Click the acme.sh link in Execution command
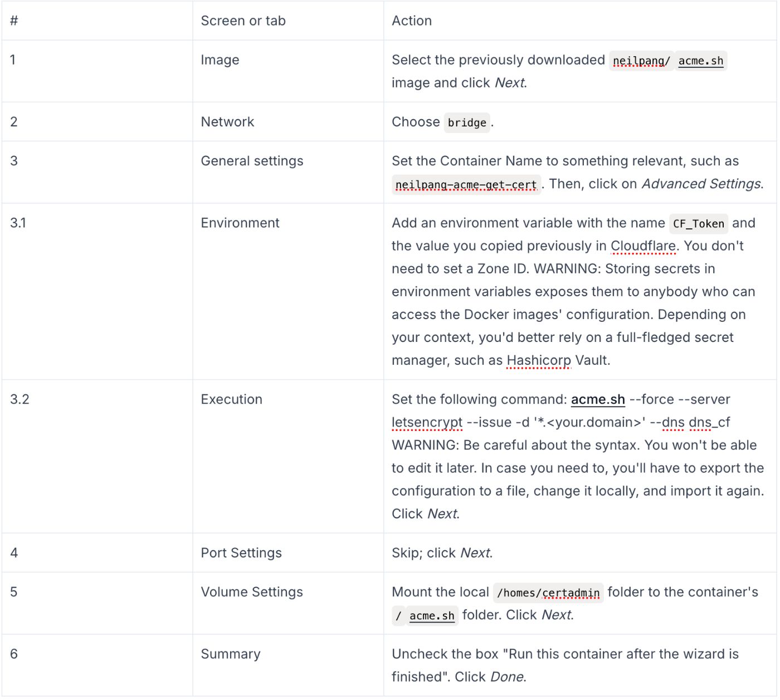The image size is (780, 700). click(598, 399)
